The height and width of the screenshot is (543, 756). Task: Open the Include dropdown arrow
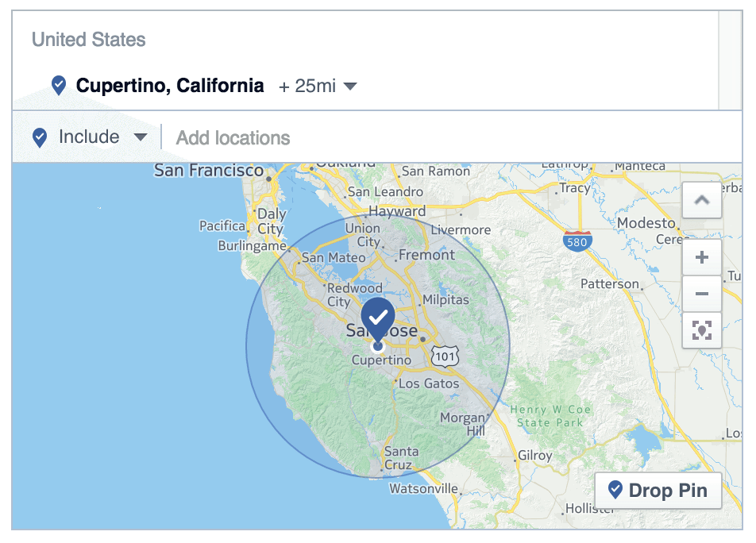(x=141, y=137)
